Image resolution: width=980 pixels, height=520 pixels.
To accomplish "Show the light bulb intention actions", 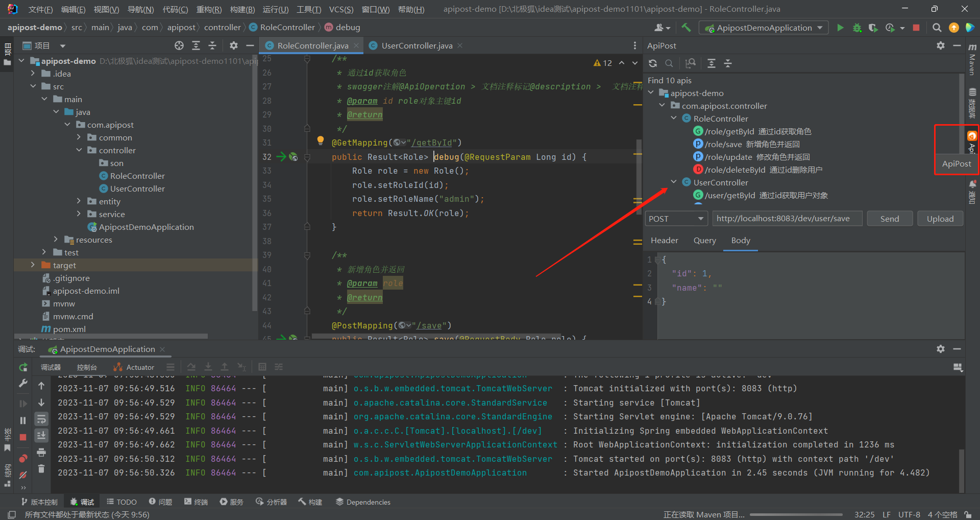I will point(320,140).
